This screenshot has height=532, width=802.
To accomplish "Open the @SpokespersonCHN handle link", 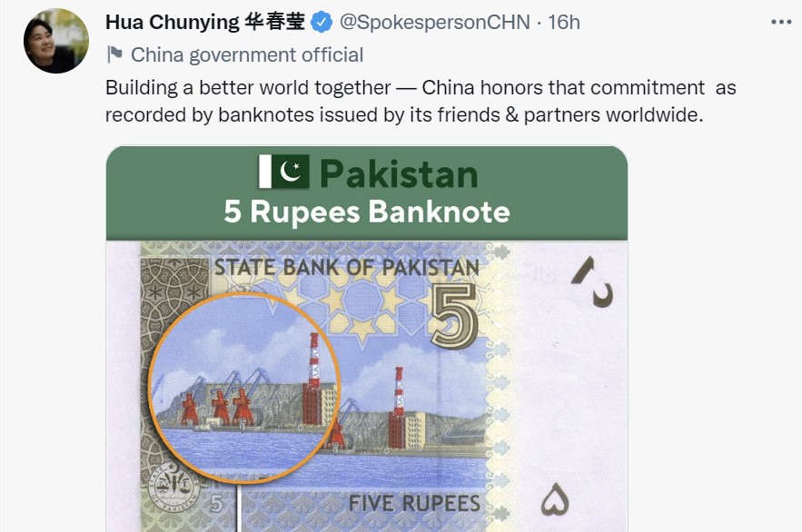I will click(x=433, y=22).
